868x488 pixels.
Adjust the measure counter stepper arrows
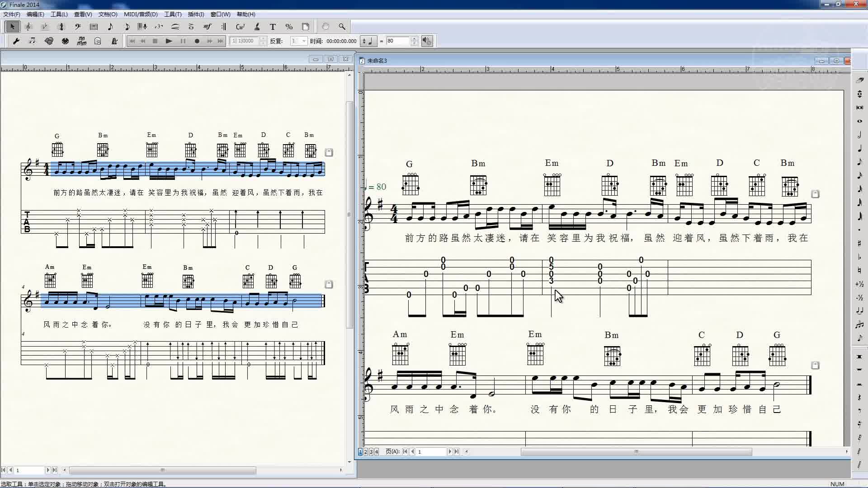click(264, 41)
